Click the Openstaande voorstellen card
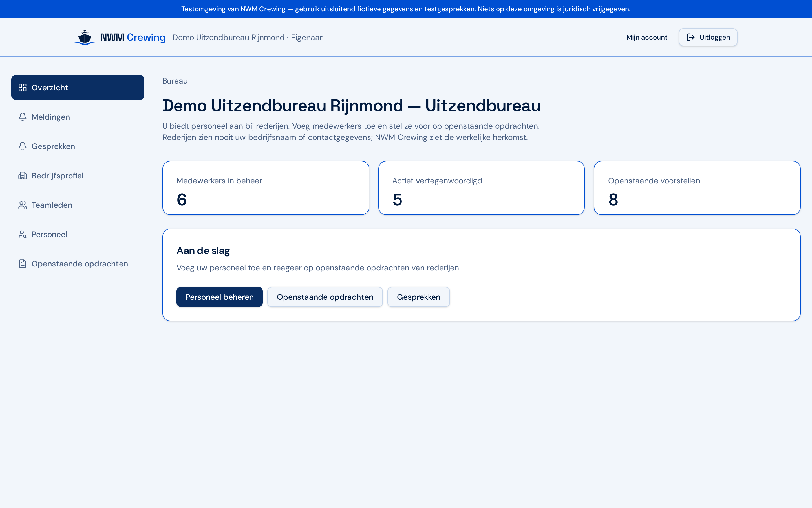This screenshot has height=508, width=812. click(697, 188)
